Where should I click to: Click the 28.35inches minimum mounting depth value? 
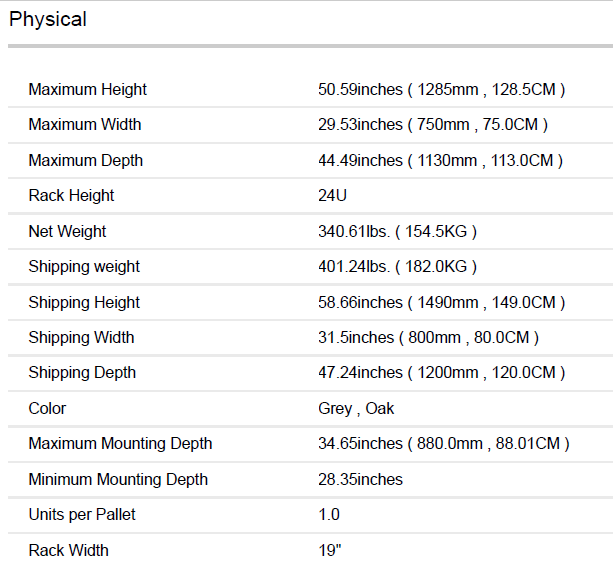[360, 480]
